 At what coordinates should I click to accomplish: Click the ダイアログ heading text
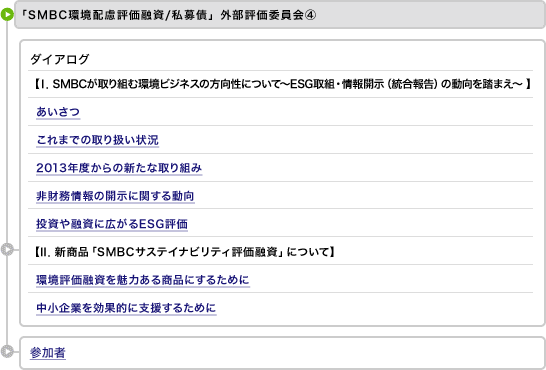point(60,59)
